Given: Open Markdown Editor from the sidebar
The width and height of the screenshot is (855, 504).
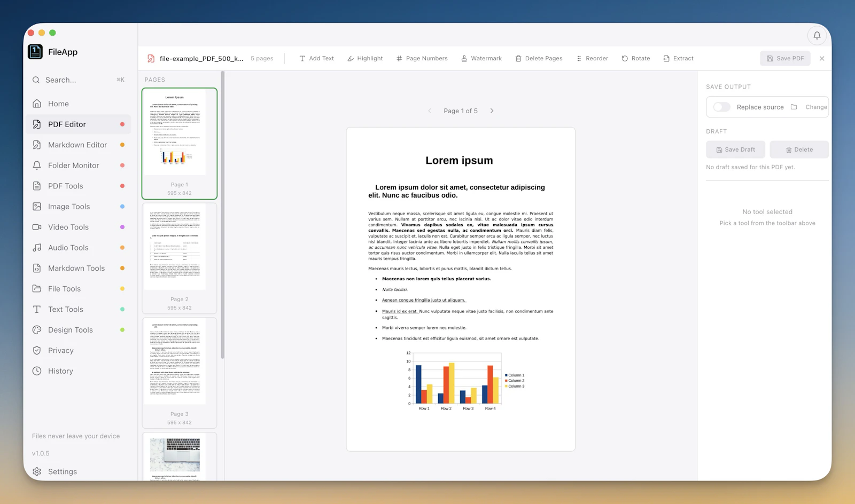Looking at the screenshot, I should click(79, 145).
